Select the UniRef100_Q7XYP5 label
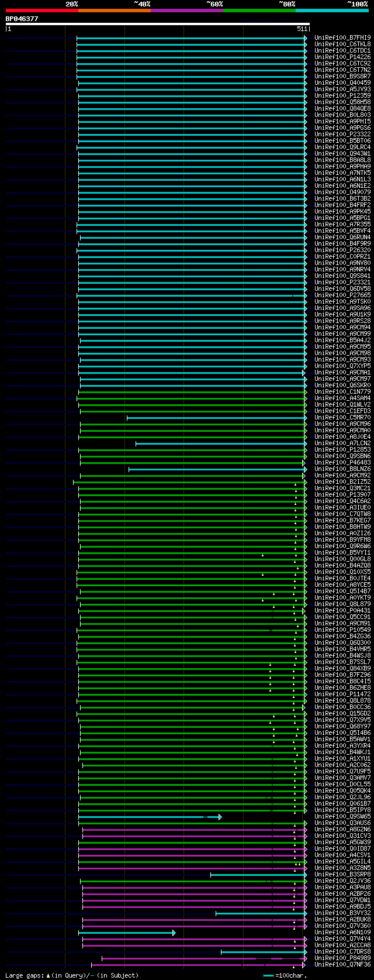Image resolution: width=374 pixels, height=980 pixels. [x=342, y=366]
